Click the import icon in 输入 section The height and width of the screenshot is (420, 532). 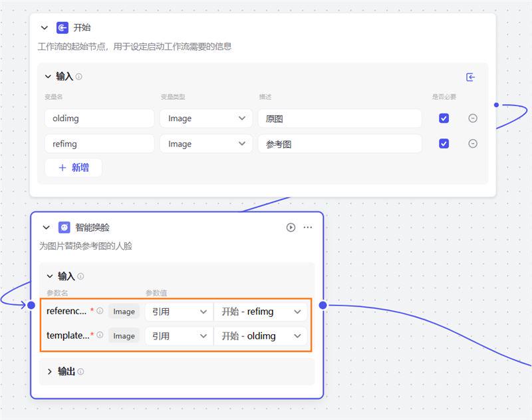[471, 77]
